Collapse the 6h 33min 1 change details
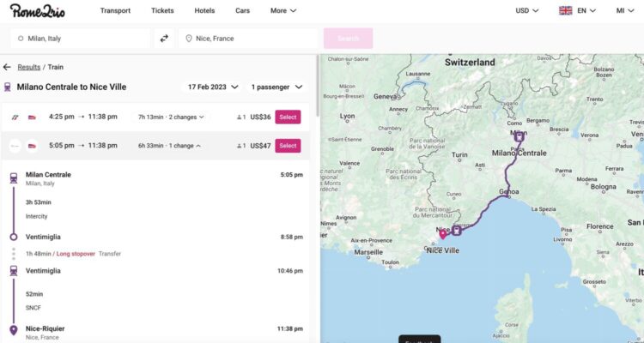This screenshot has height=343, width=644. point(169,146)
